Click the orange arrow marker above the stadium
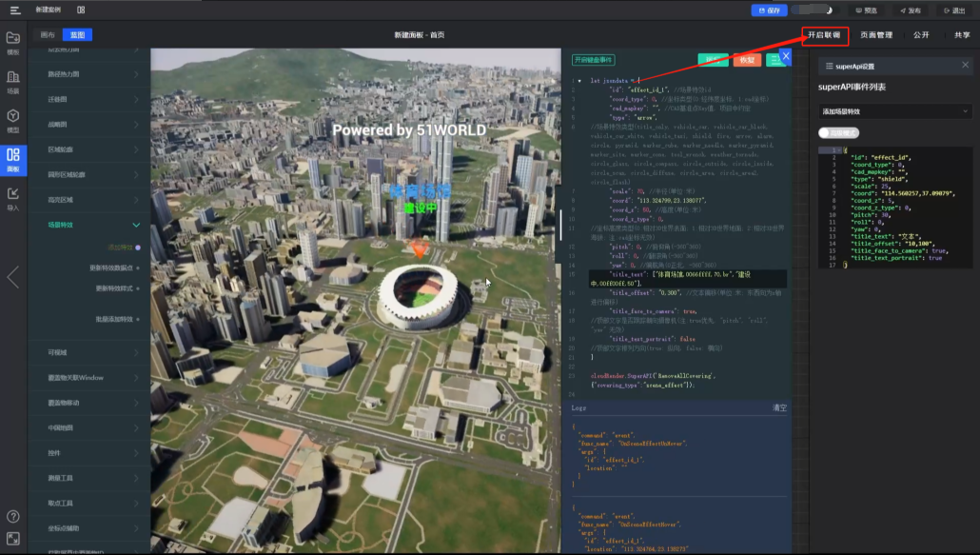980x555 pixels. 420,249
